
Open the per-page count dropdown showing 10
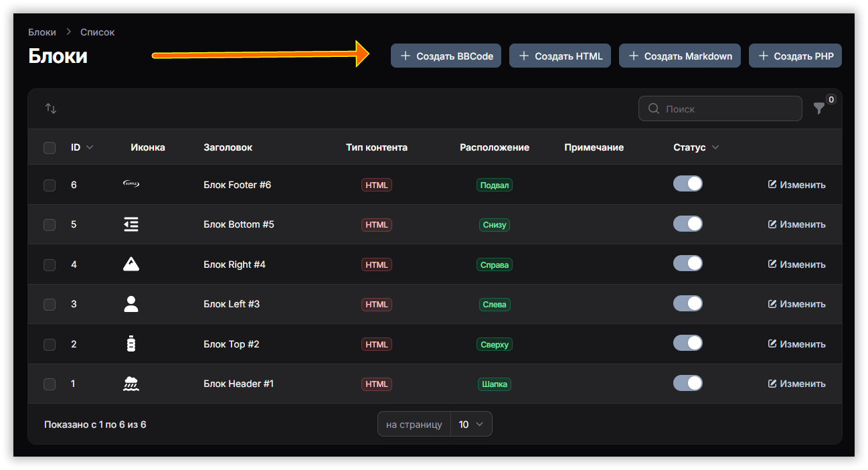472,424
